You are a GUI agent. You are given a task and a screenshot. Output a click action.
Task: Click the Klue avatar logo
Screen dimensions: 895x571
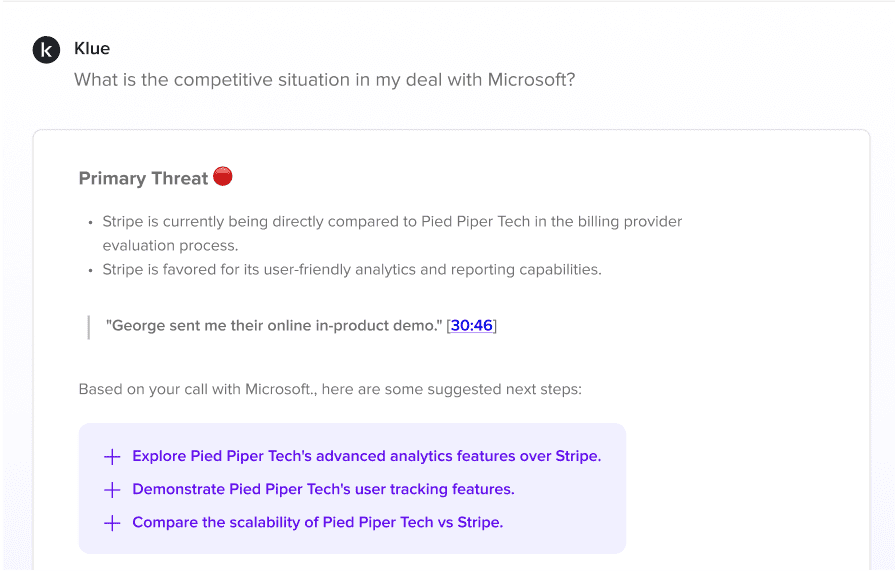(x=47, y=50)
